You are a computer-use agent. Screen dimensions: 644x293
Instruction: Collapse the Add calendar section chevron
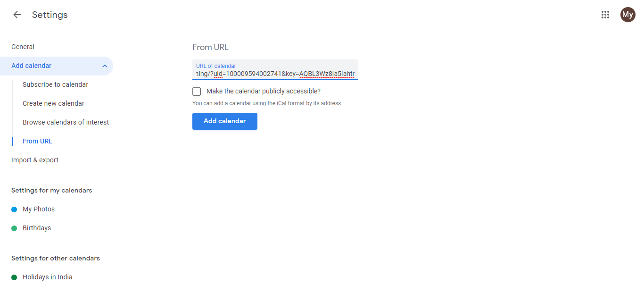pos(105,66)
